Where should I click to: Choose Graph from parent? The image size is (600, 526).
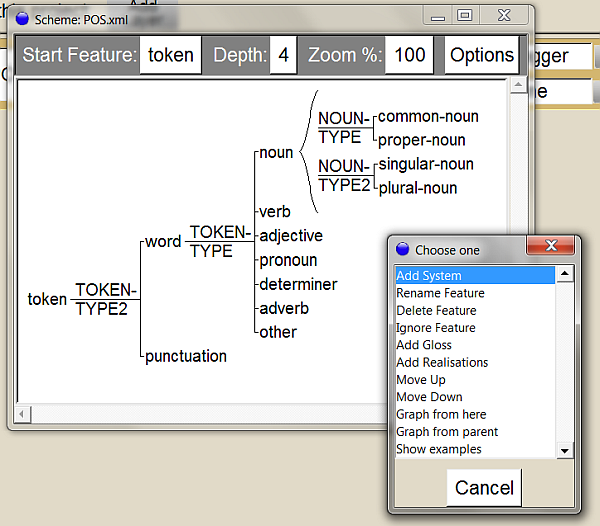(475, 432)
